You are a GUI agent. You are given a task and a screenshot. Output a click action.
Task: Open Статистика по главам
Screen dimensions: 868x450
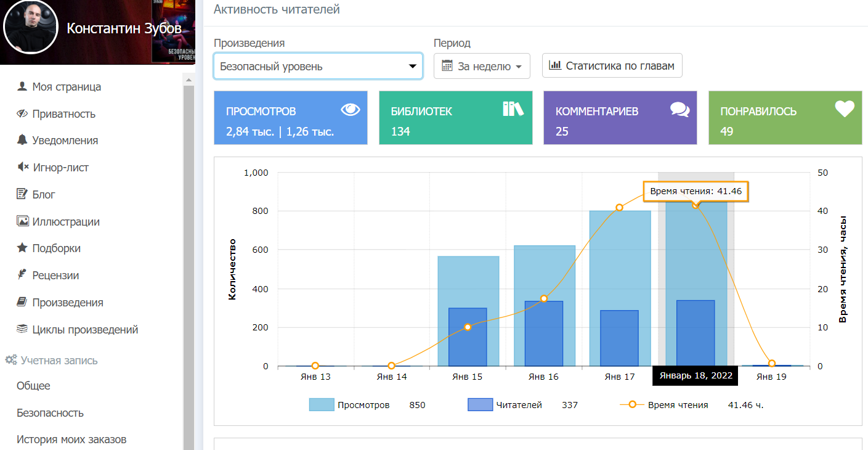612,66
